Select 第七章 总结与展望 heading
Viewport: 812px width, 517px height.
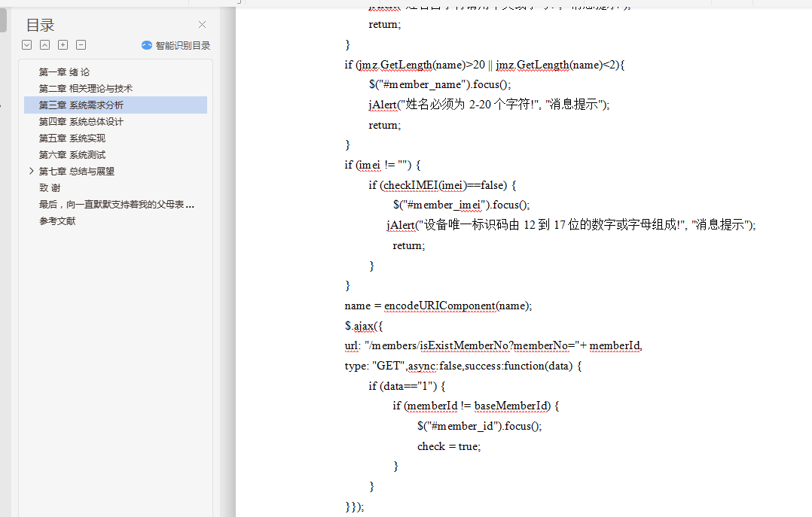(x=77, y=172)
